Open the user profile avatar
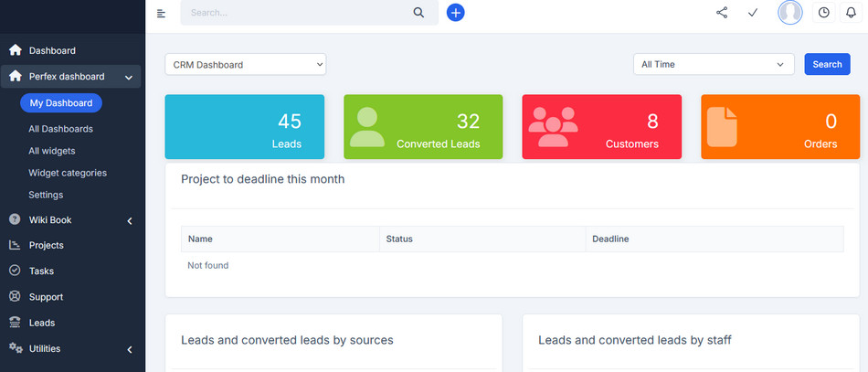The height and width of the screenshot is (372, 868). (x=790, y=13)
